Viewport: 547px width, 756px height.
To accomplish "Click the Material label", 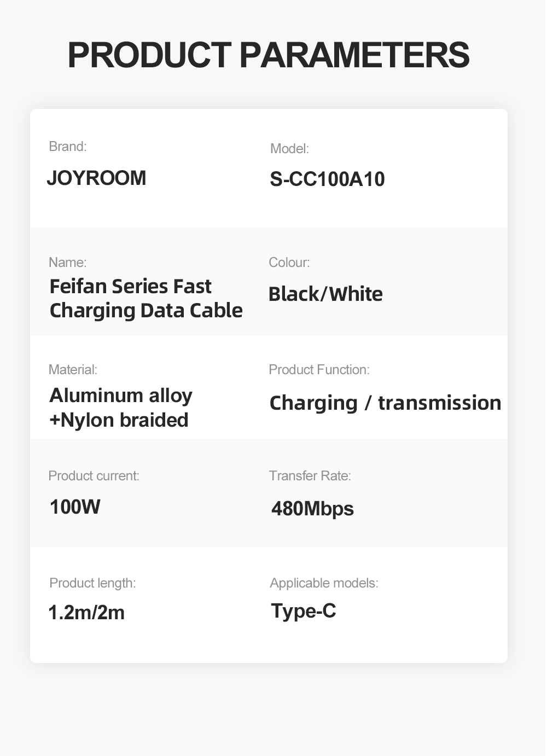I will pyautogui.click(x=73, y=370).
